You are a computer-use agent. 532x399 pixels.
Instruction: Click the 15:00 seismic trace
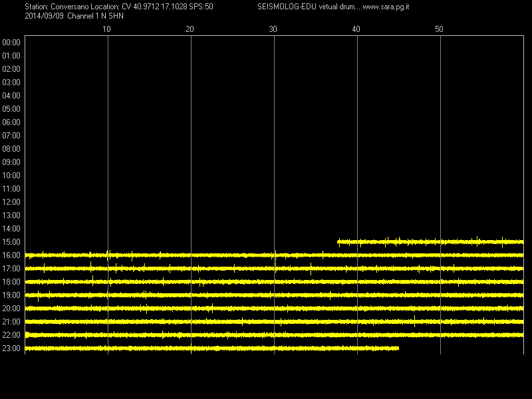tap(430, 242)
